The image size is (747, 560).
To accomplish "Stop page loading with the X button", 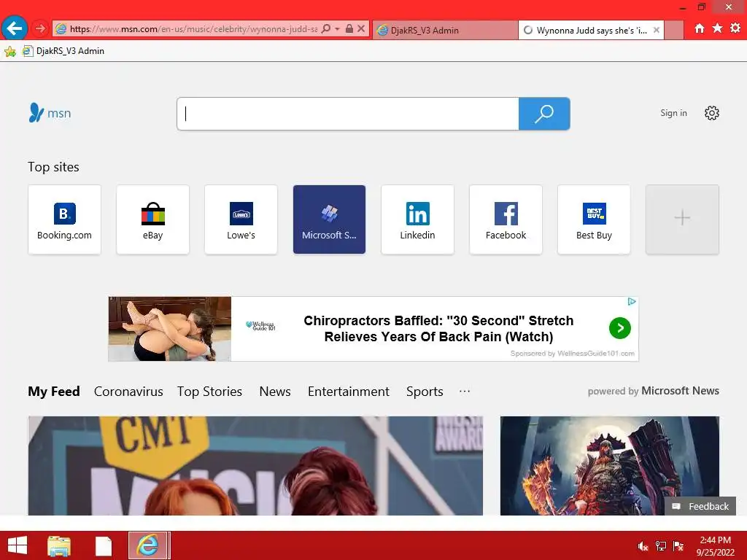I will [x=361, y=29].
